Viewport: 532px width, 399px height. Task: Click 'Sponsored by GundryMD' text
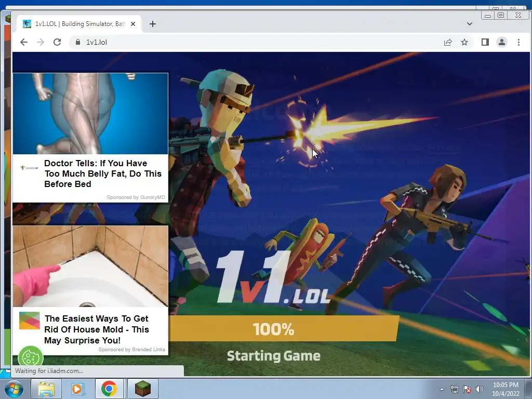pyautogui.click(x=136, y=197)
